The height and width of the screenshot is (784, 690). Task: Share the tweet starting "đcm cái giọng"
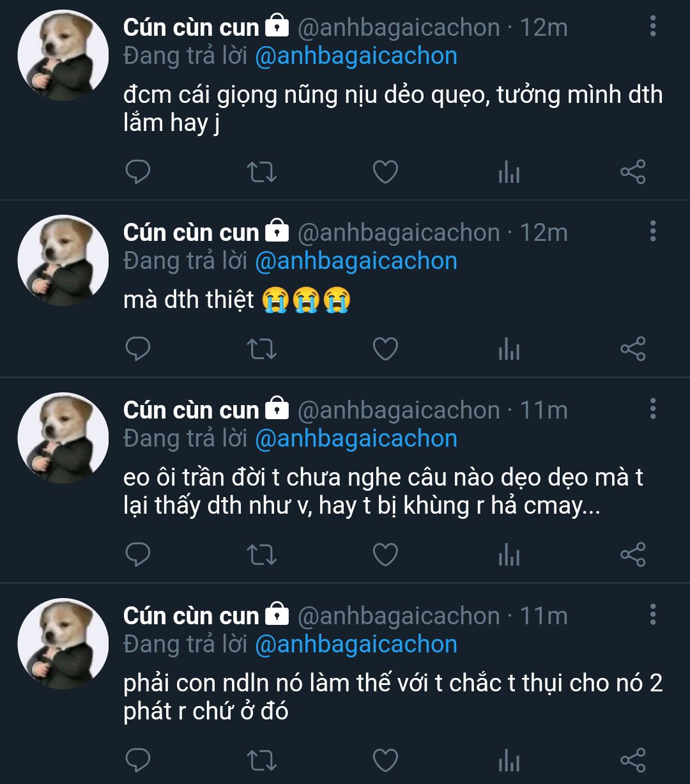[632, 172]
